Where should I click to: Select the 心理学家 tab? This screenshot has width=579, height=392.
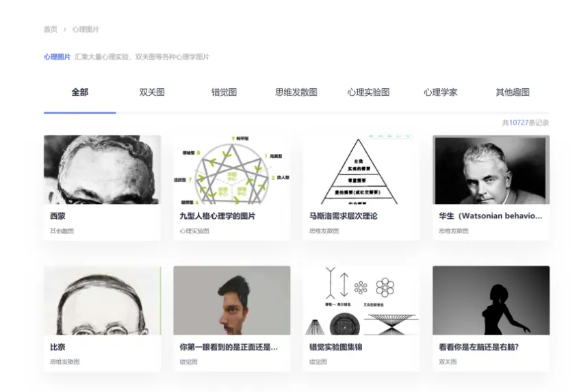point(440,92)
